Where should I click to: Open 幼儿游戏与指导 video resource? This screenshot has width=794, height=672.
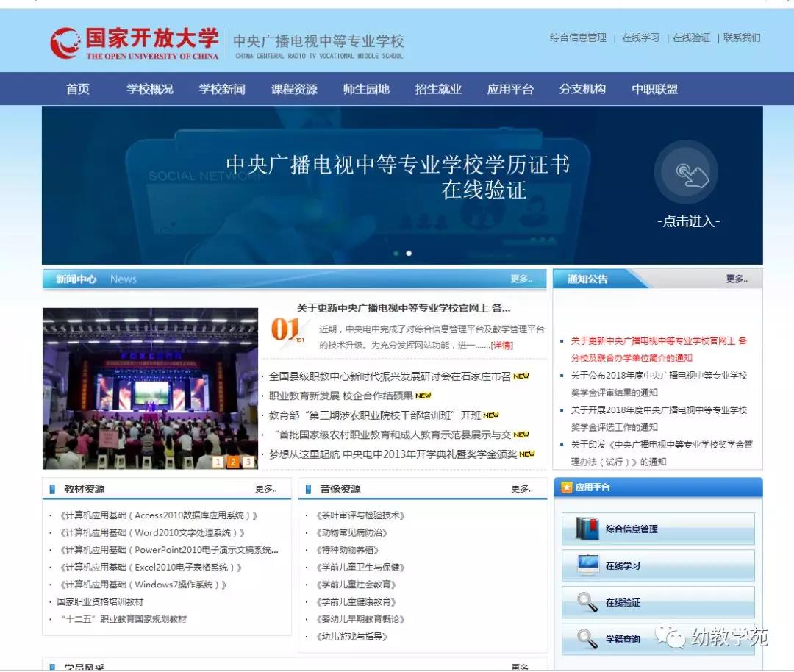pos(351,636)
